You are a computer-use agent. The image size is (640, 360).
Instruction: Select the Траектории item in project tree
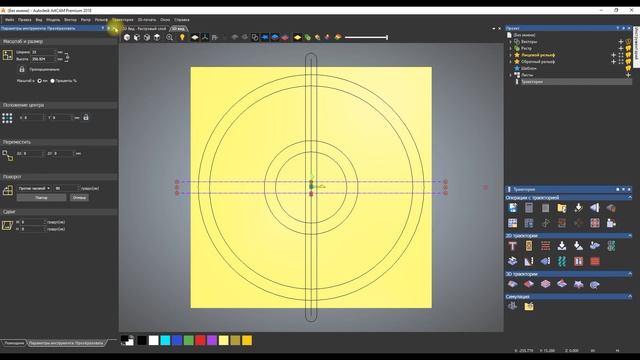(x=532, y=82)
